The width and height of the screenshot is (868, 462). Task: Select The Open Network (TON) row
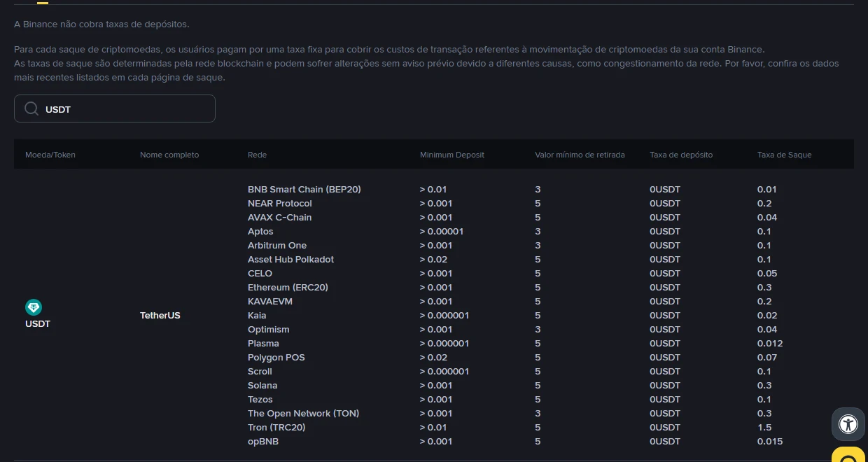click(x=303, y=413)
